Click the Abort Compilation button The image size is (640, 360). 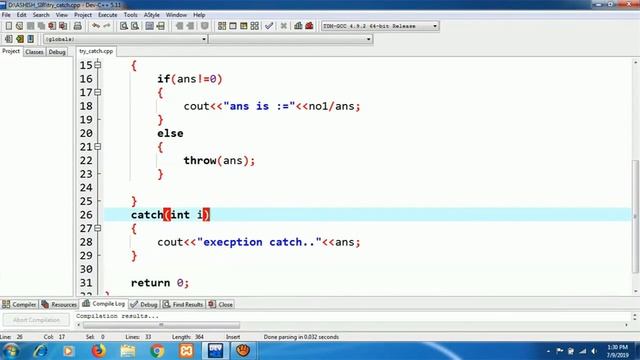tap(36, 320)
